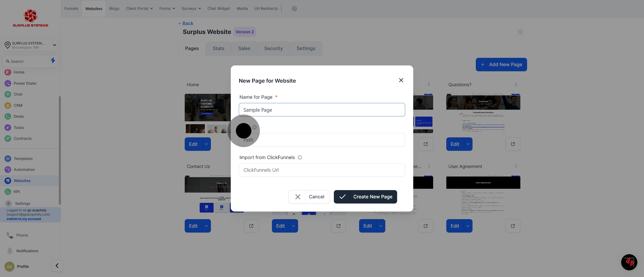This screenshot has width=644, height=277.
Task: Open the Client Portal dropdown menu
Action: [x=139, y=8]
